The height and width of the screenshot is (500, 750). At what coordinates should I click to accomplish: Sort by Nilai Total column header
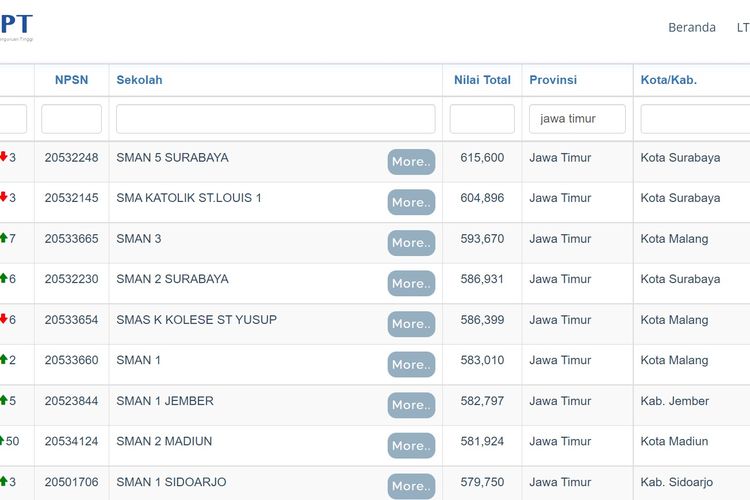tap(481, 80)
